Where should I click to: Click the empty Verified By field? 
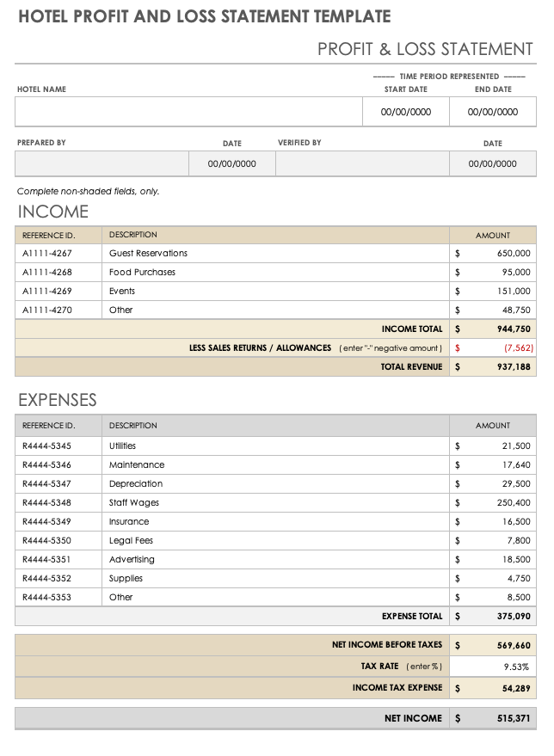point(362,163)
